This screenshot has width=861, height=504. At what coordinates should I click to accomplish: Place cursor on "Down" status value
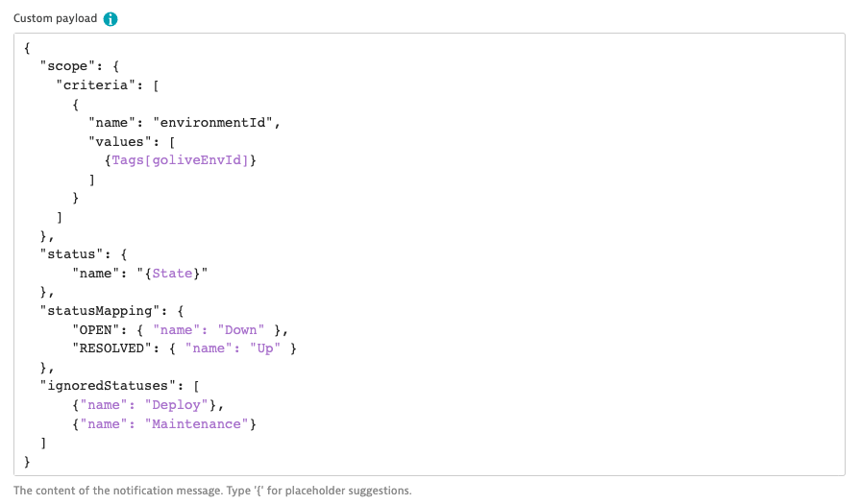coord(240,329)
